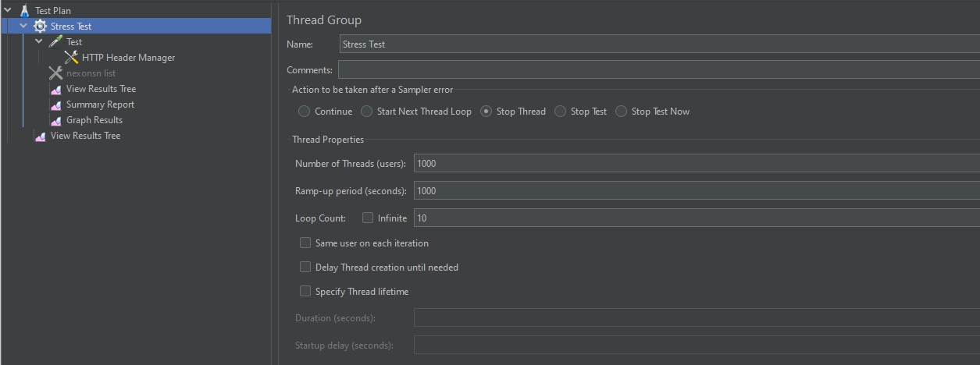This screenshot has height=365, width=980.
Task: Click the HTTP Header Manager tools icon
Action: 71,58
